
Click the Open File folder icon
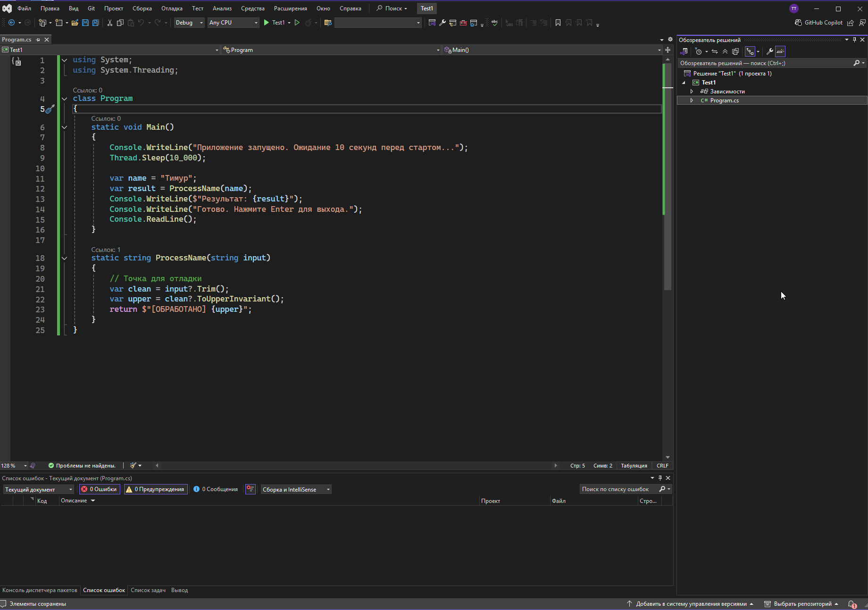coord(75,23)
